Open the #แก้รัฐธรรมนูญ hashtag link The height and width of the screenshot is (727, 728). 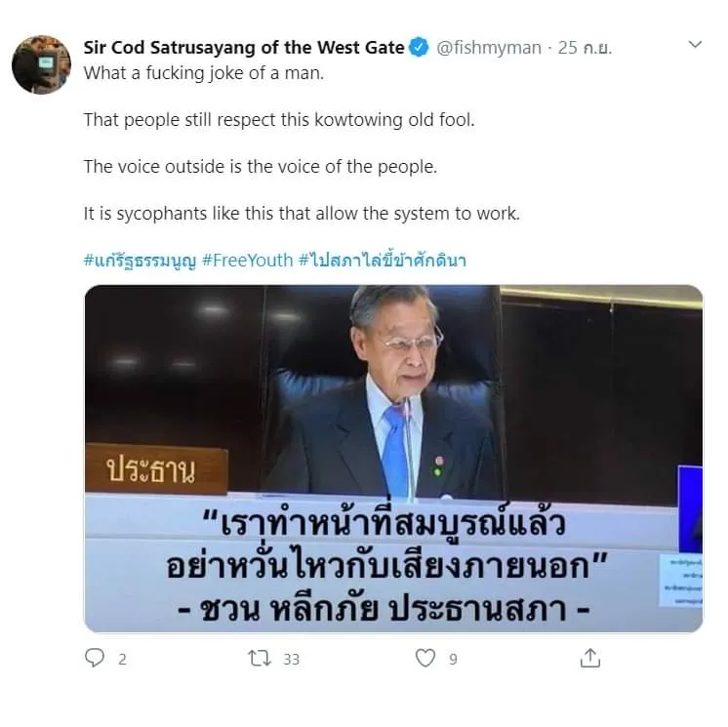tap(140, 260)
